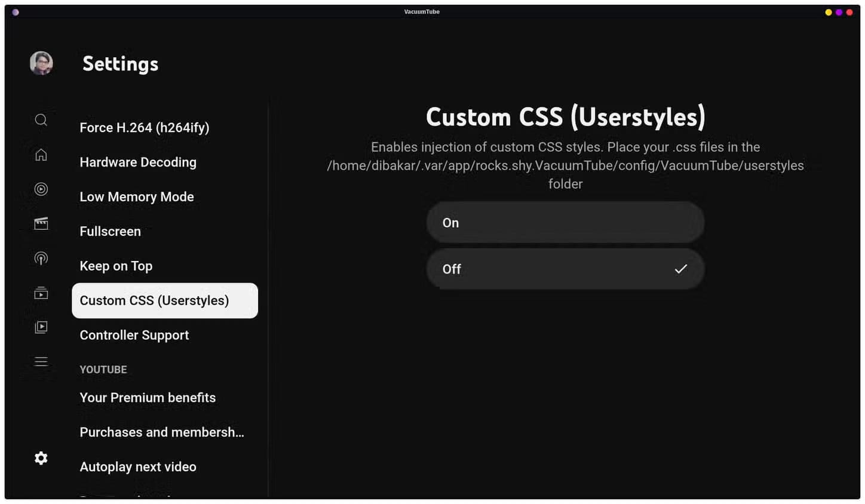Open the Settings gear icon
This screenshot has height=504, width=865.
tap(41, 458)
